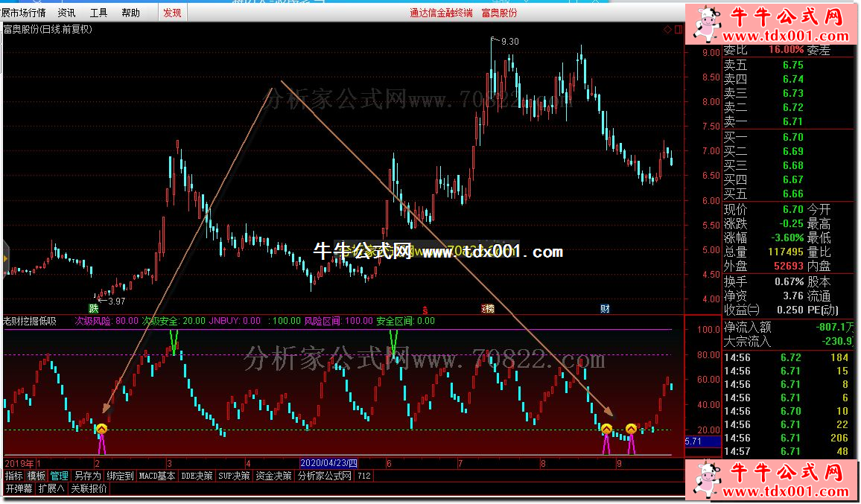Click the left-edge panel expand handle
The width and height of the screenshot is (861, 504).
tap(6, 258)
